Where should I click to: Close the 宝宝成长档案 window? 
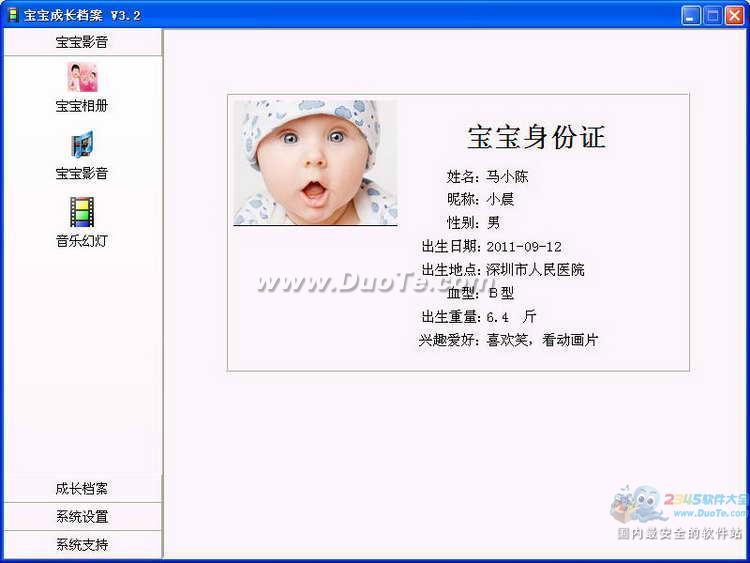pyautogui.click(x=734, y=15)
